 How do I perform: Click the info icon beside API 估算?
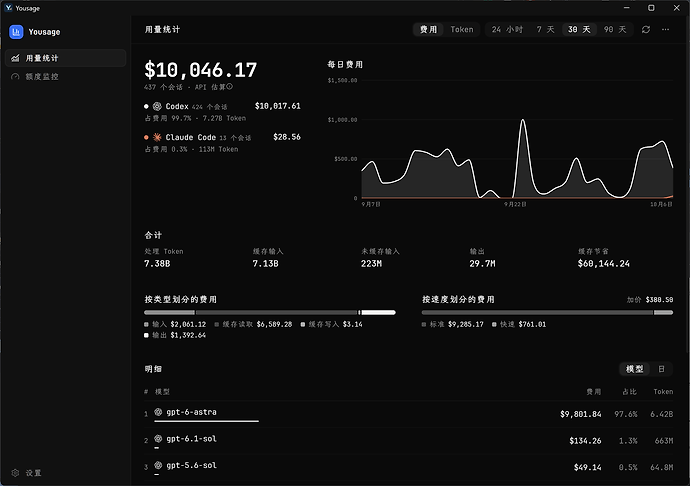point(230,87)
